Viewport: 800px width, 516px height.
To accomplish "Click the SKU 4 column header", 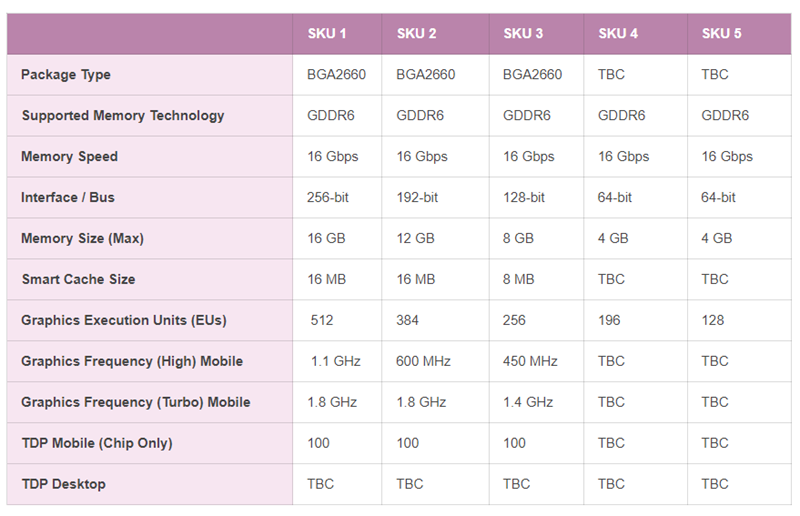I will pyautogui.click(x=618, y=34).
